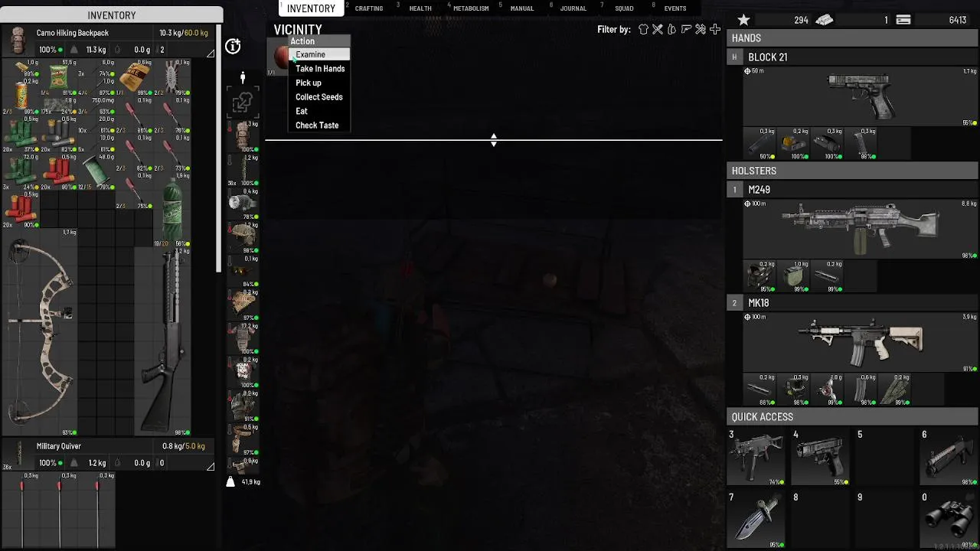The width and height of the screenshot is (980, 551).
Task: Switch to the Manual tab
Action: [x=522, y=8]
